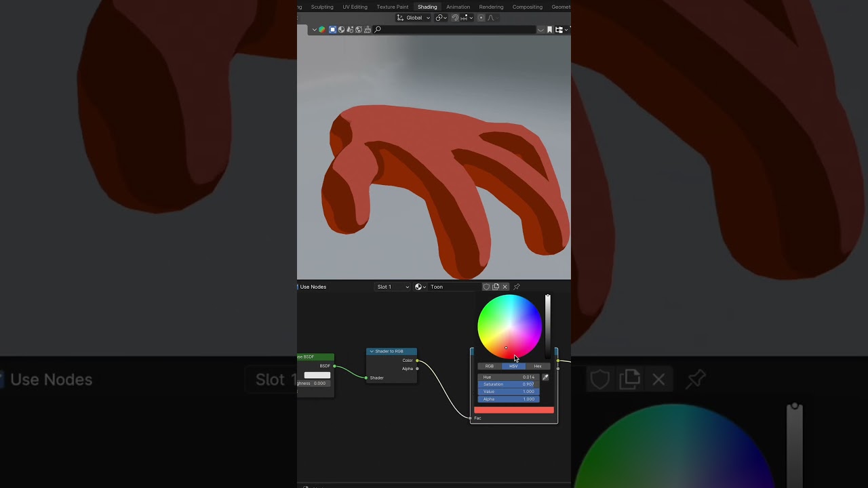Image resolution: width=868 pixels, height=488 pixels.
Task: Click the highlighted blue square filter icon
Action: tap(332, 30)
